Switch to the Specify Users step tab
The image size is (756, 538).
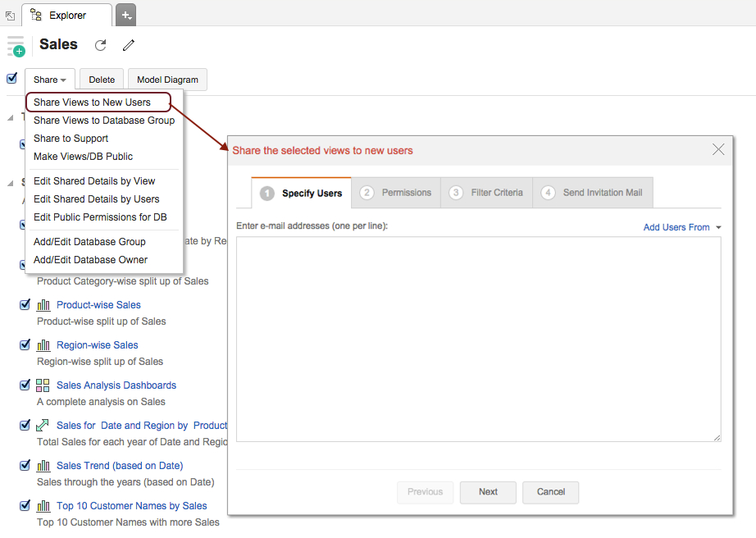[302, 193]
